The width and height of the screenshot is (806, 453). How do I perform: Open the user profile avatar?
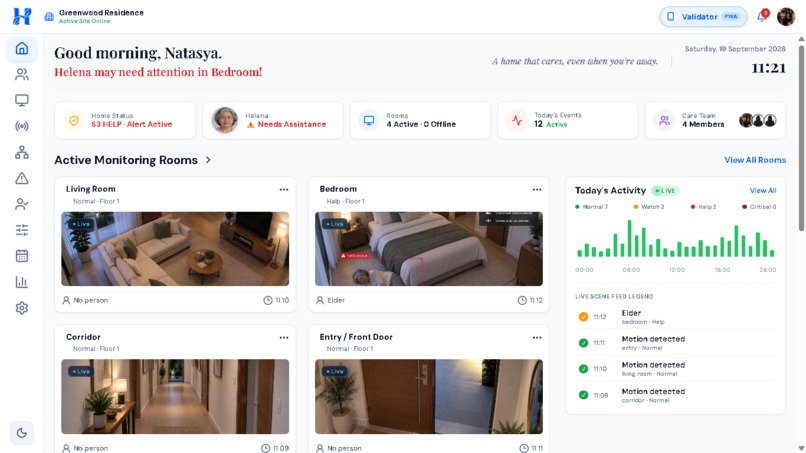click(785, 16)
